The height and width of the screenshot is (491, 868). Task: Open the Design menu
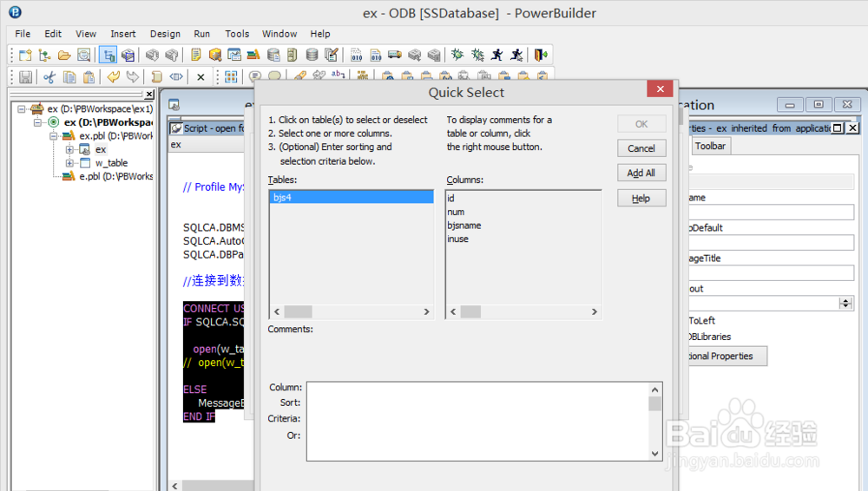click(165, 34)
